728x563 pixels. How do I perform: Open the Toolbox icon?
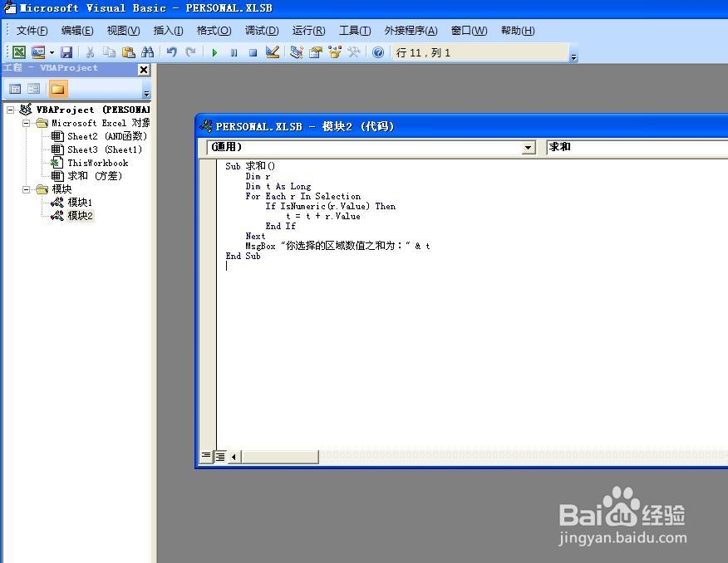pyautogui.click(x=354, y=52)
